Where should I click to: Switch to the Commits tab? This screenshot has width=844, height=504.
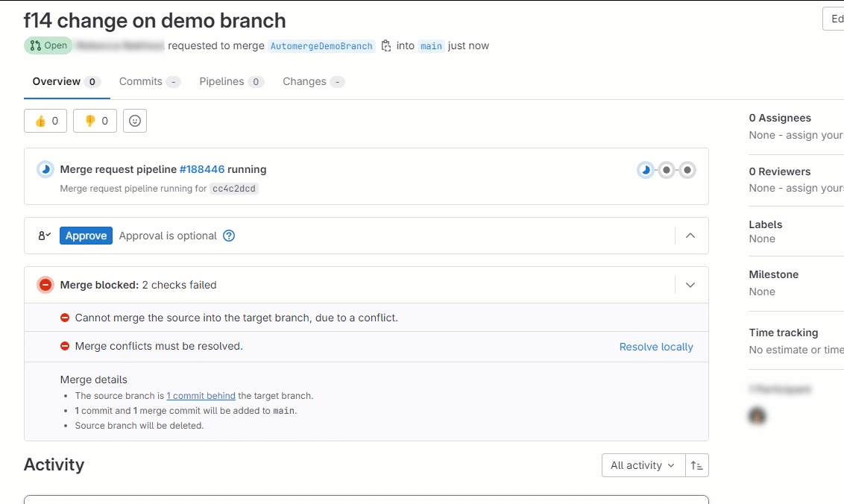142,81
